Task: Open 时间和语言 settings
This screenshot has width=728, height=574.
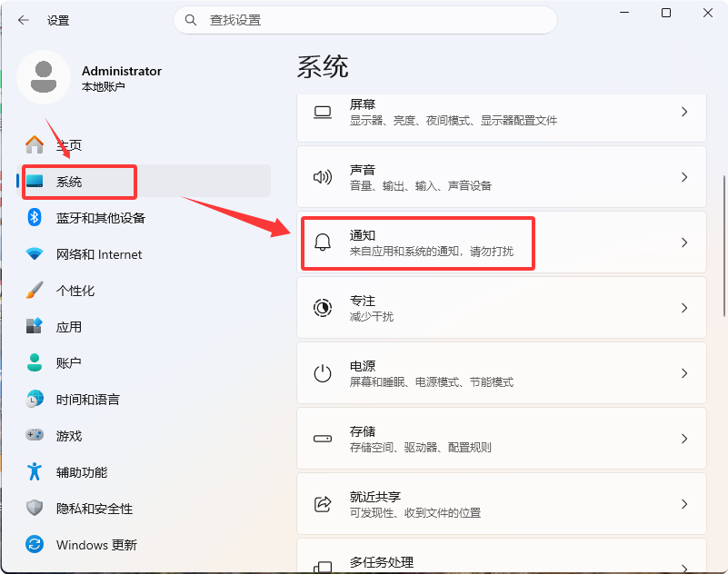Action: 144,399
